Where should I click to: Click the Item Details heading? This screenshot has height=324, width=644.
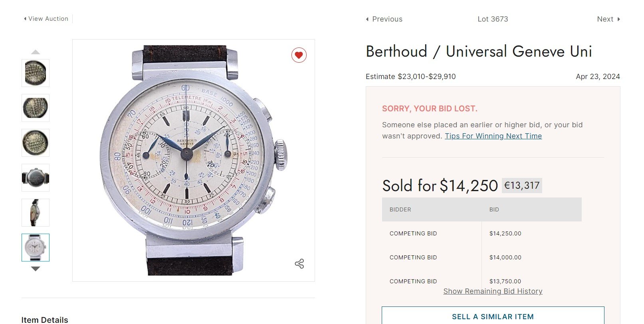(45, 320)
